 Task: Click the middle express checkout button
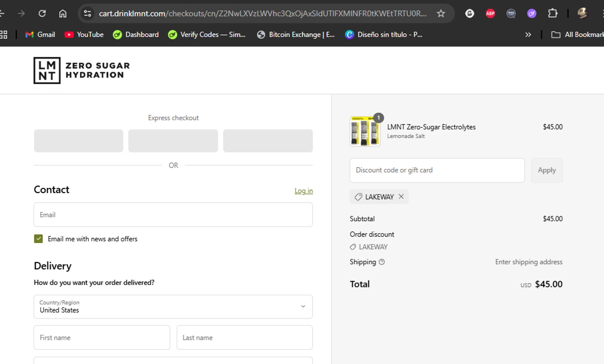click(173, 141)
